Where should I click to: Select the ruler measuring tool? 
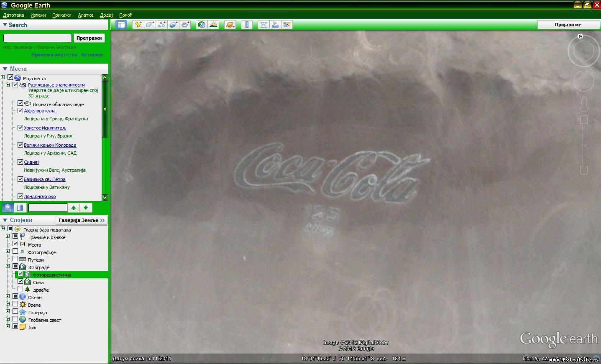(247, 25)
